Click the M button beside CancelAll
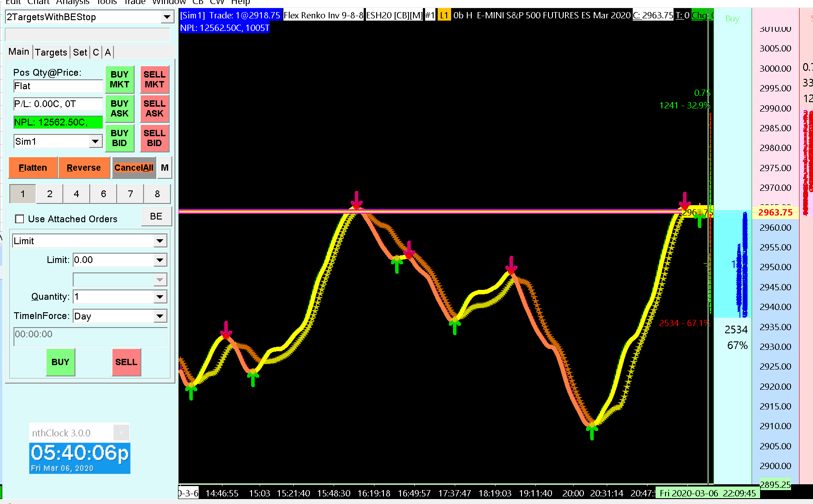Image resolution: width=813 pixels, height=504 pixels. coord(165,168)
